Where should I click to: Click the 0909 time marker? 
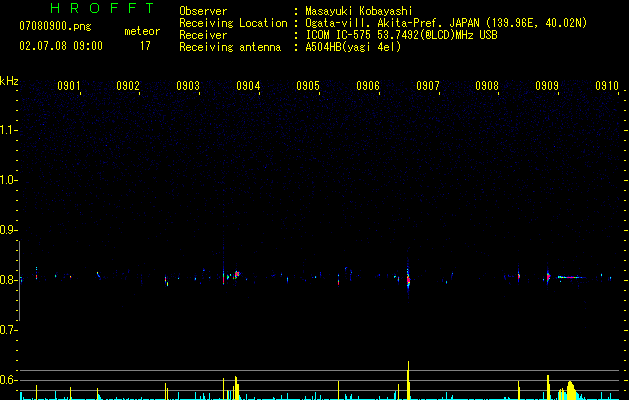[547, 86]
